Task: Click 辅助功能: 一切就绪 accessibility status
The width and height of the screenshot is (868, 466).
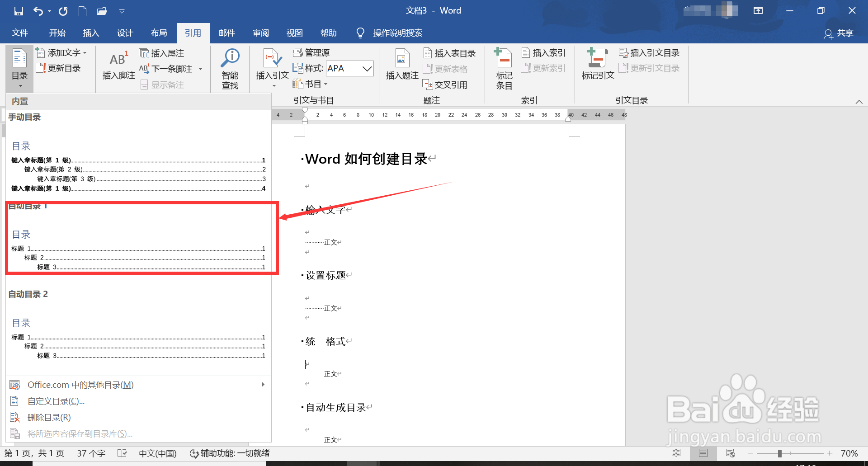Action: pyautogui.click(x=230, y=453)
